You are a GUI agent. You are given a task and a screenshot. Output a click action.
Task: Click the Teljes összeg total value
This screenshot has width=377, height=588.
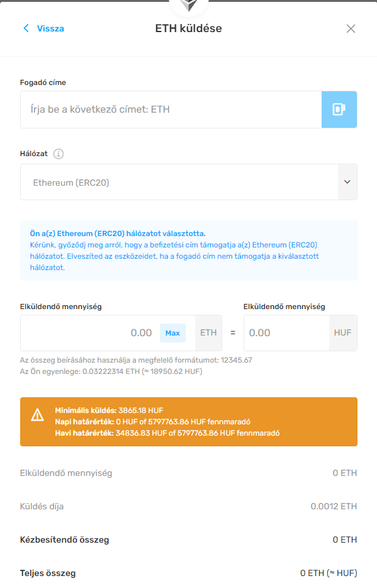point(329,573)
